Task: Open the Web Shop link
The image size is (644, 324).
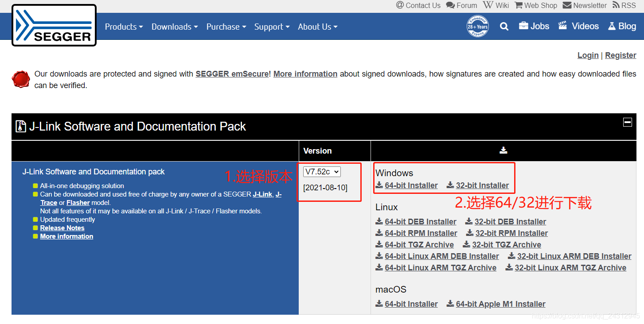Action: tap(536, 5)
